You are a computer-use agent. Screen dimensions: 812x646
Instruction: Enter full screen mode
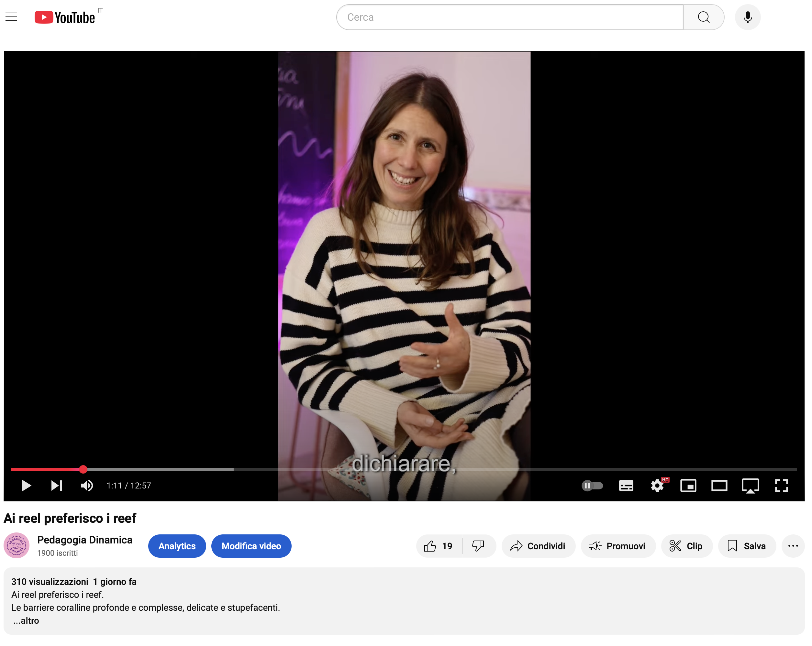(782, 485)
